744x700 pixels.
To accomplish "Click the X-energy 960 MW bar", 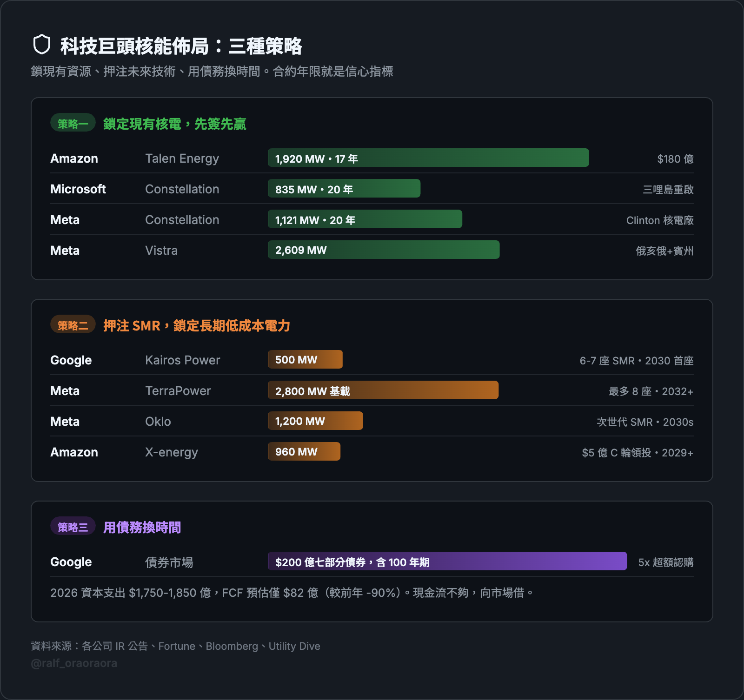I will pyautogui.click(x=304, y=452).
